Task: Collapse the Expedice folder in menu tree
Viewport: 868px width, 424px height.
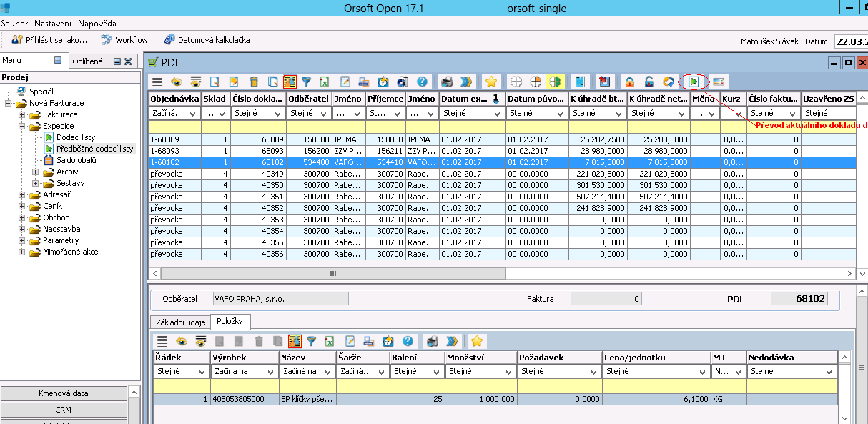Action: pyautogui.click(x=22, y=126)
